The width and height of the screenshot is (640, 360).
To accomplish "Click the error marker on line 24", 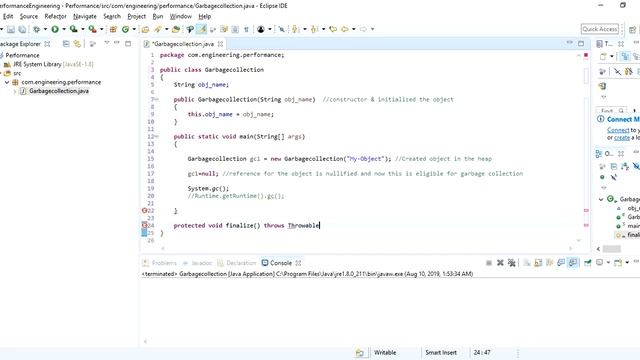I will (144, 225).
